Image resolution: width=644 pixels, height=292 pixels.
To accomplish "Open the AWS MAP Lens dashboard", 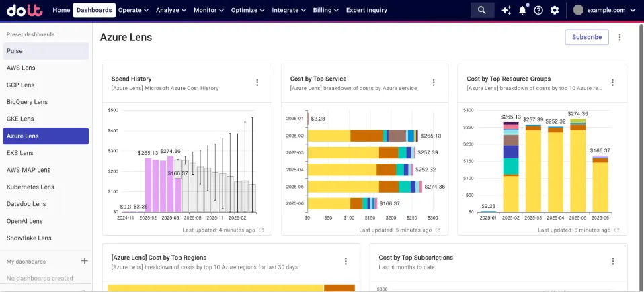I will tap(46, 170).
